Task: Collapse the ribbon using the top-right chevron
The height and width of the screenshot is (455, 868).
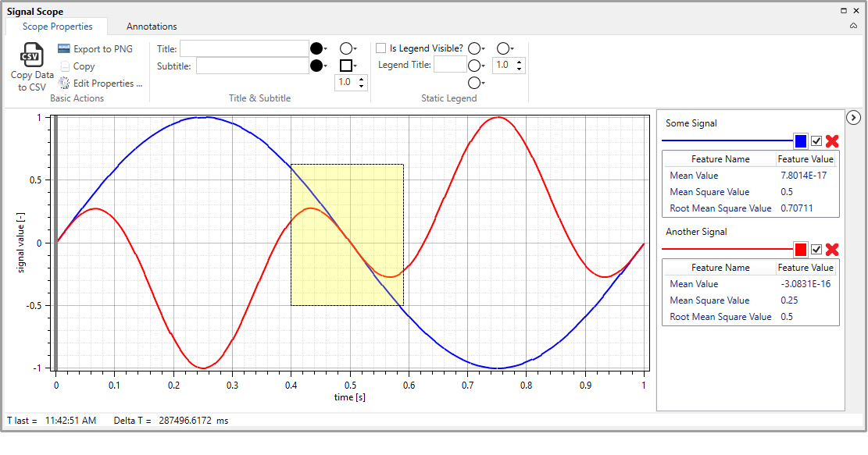Action: coord(854,27)
